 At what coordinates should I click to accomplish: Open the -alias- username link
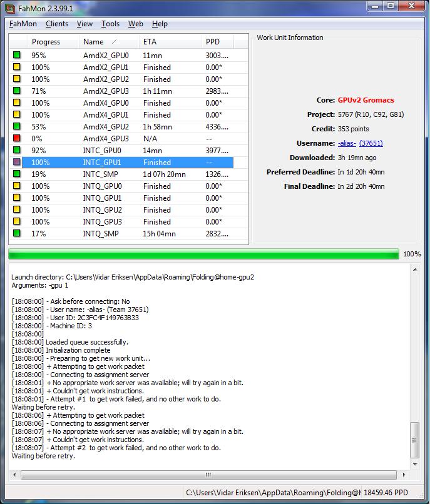tap(347, 143)
